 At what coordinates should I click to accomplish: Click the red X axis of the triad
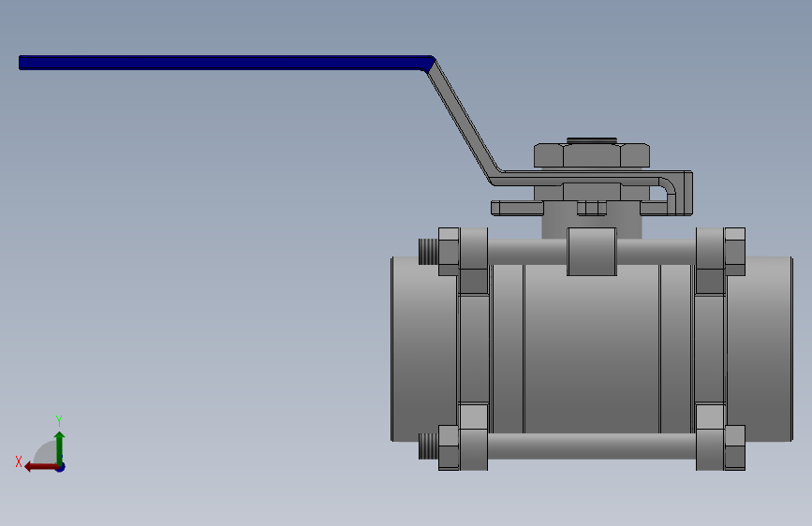click(x=41, y=467)
